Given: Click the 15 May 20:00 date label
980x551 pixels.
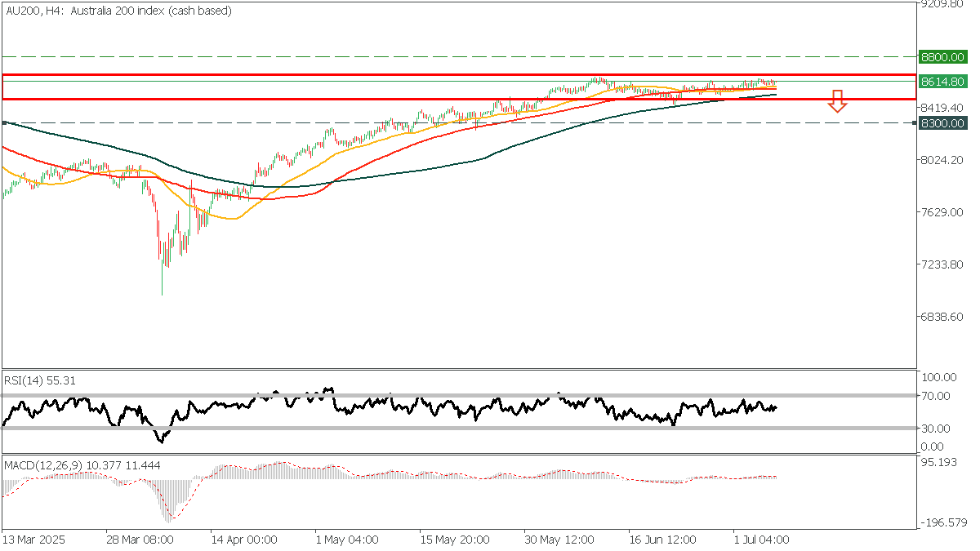Looking at the screenshot, I should [x=454, y=540].
